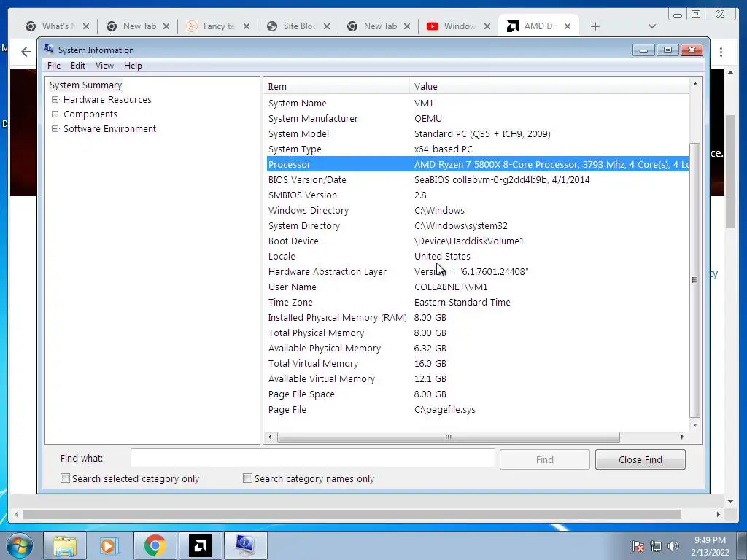Select the BIOS Version/Date row
Image resolution: width=747 pixels, height=560 pixels.
[x=477, y=179]
